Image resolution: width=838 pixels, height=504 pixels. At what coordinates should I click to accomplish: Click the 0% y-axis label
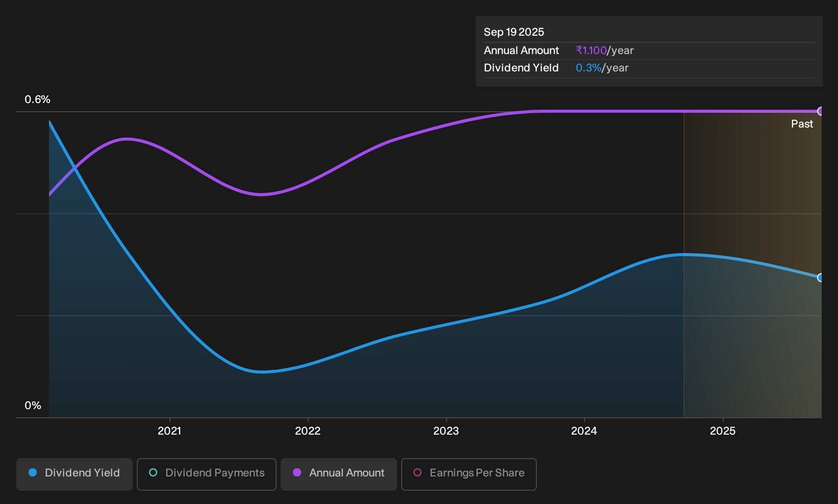coord(33,406)
